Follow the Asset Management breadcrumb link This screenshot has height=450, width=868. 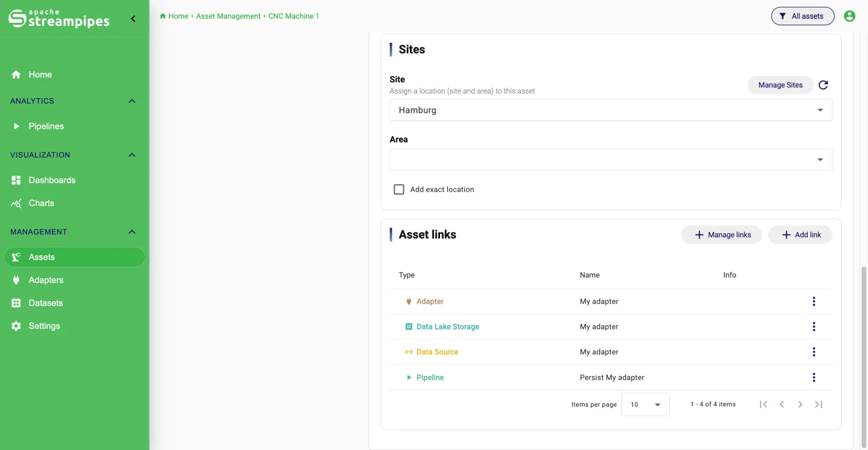(x=228, y=16)
